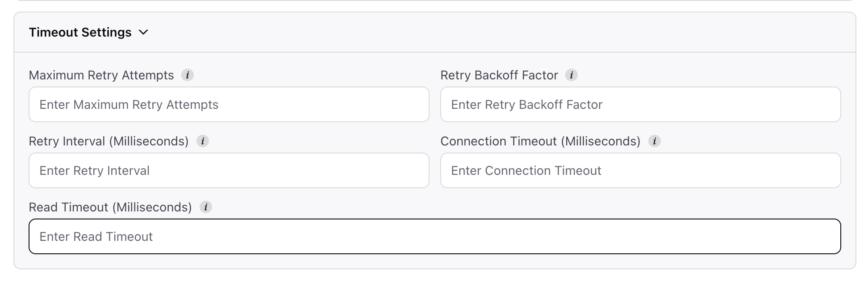Click the Retry Backoff Factor label

(x=499, y=75)
